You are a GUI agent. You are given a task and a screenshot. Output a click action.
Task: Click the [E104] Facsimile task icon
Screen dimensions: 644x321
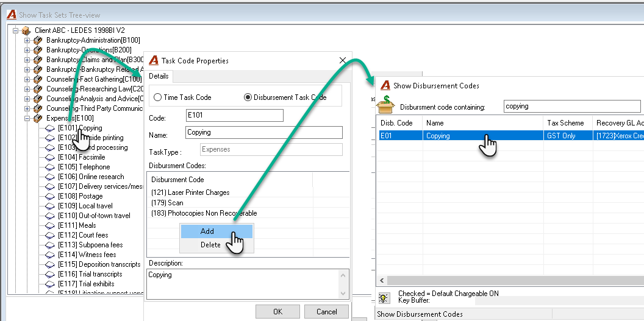49,157
